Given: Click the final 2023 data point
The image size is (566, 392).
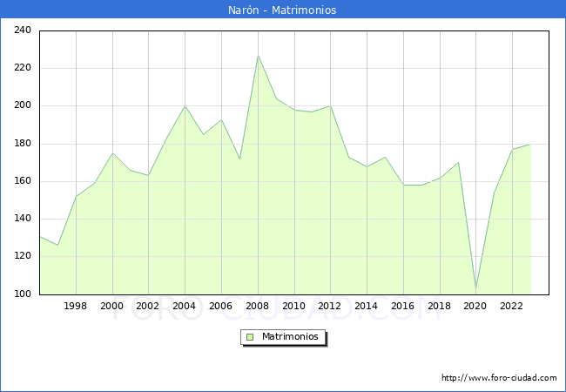Looking at the screenshot, I should click(x=530, y=145).
